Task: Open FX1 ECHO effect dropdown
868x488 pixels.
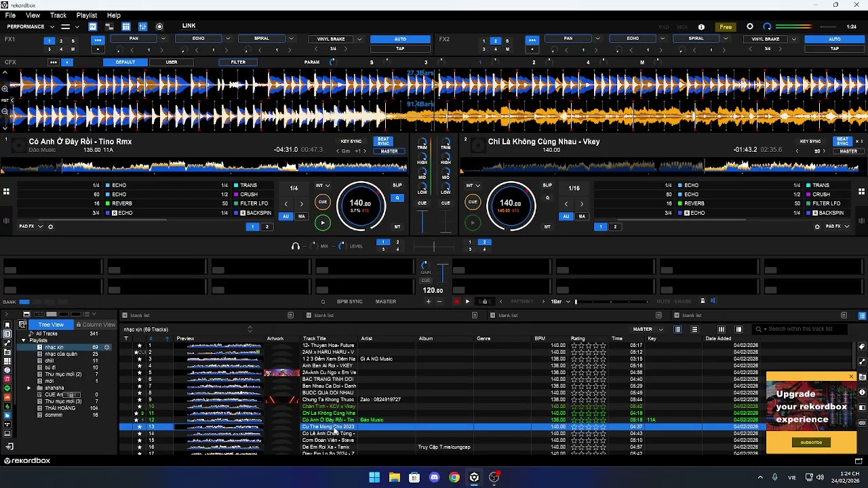Action: point(228,39)
